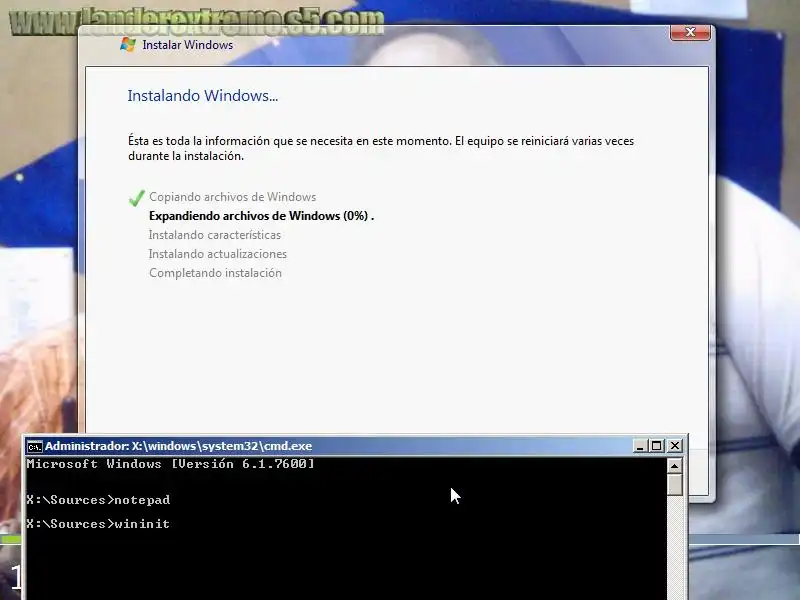Click the Windows flag icon in installer title
The image size is (800, 600).
[128, 45]
